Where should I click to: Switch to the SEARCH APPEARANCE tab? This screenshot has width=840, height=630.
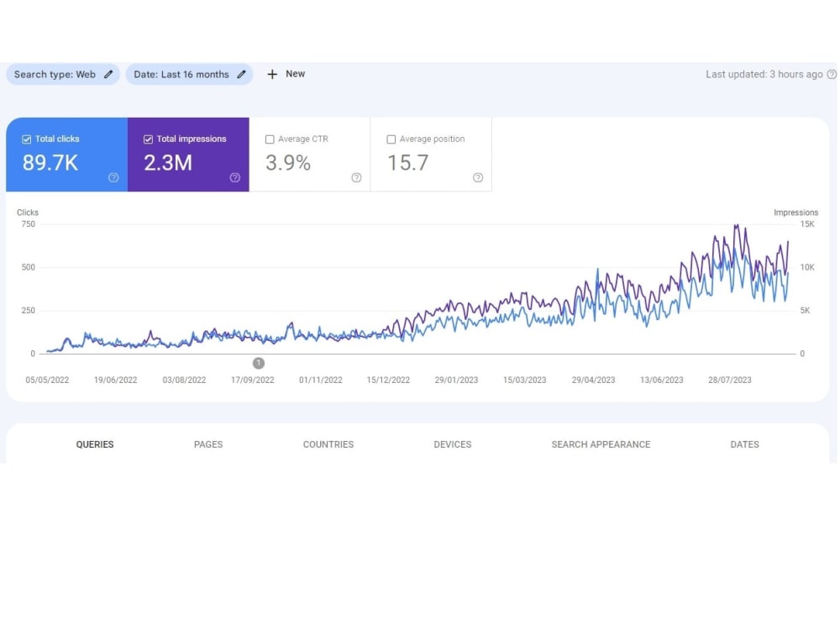[x=601, y=444]
